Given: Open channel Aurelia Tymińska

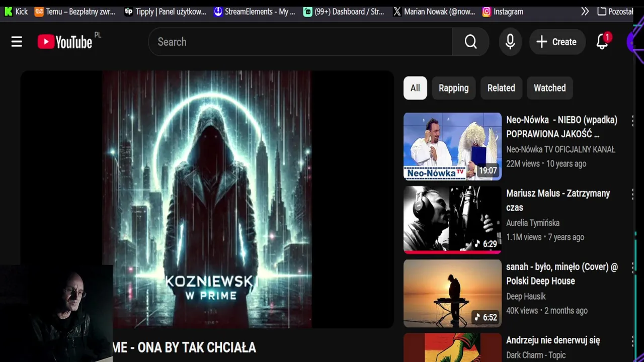Looking at the screenshot, I should tap(533, 223).
